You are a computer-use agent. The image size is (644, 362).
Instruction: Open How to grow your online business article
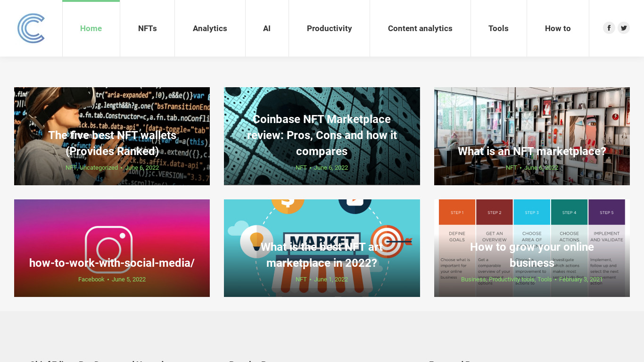tap(532, 255)
